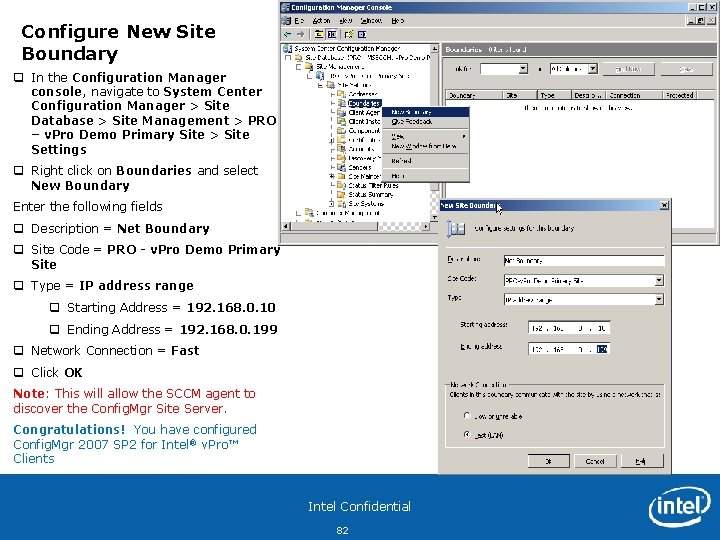Screen dimensions: 720x540
Task: Click the Status Filter Rules icon
Action: tap(341, 185)
